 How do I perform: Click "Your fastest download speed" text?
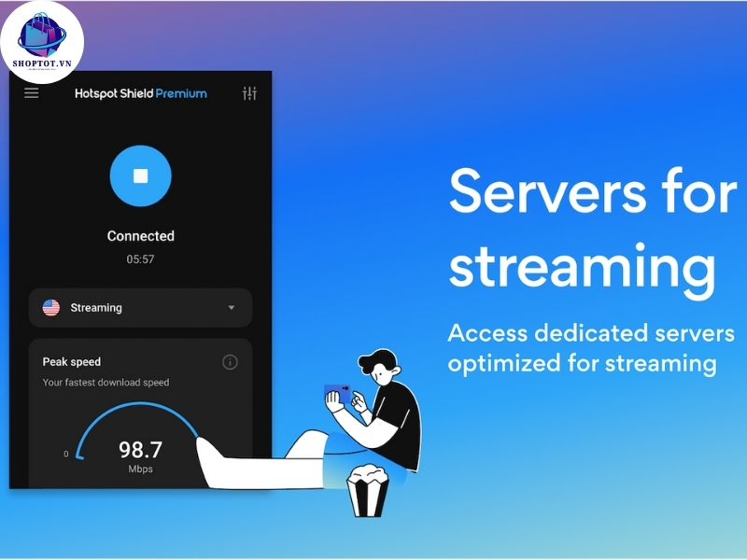click(x=106, y=383)
